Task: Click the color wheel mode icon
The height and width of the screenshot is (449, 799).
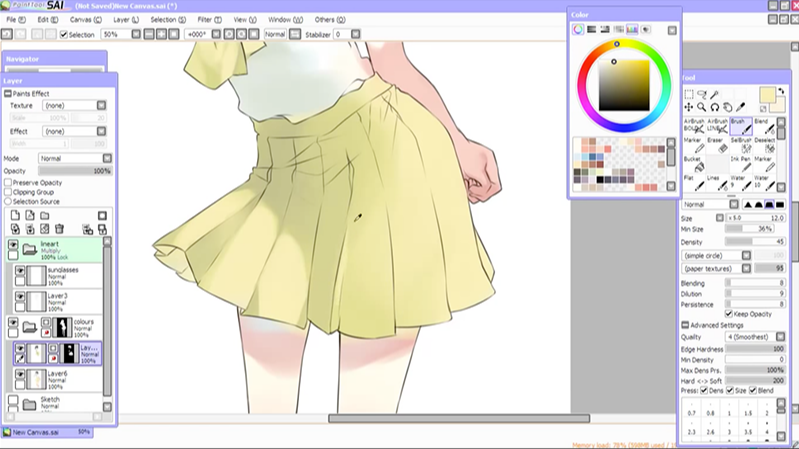Action: tap(579, 30)
